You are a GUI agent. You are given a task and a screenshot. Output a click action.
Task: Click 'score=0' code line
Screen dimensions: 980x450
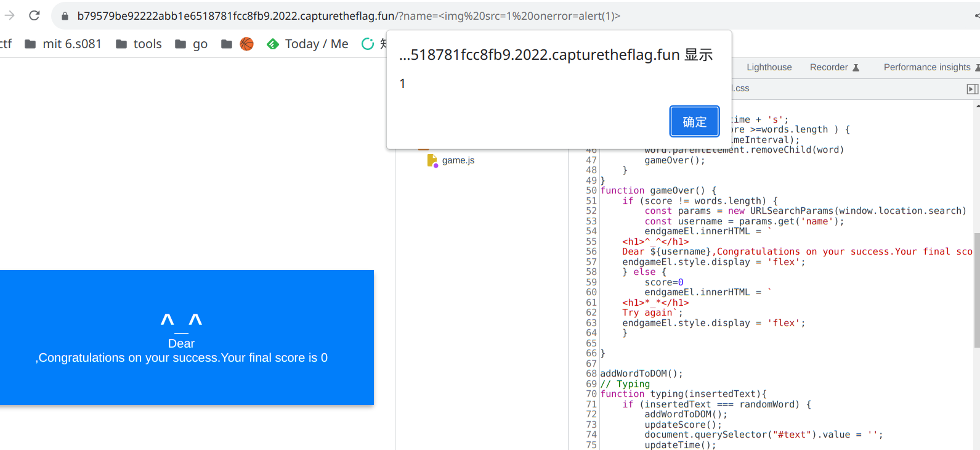pos(664,282)
